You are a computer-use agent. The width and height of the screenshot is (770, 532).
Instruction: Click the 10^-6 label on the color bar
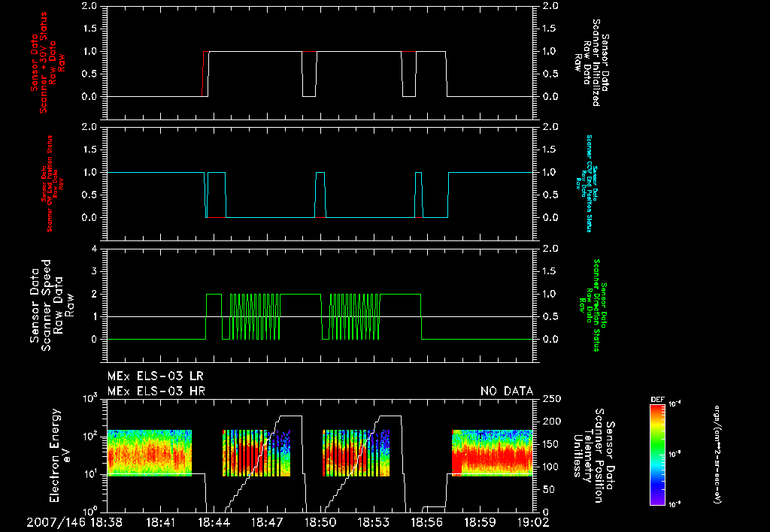point(675,504)
